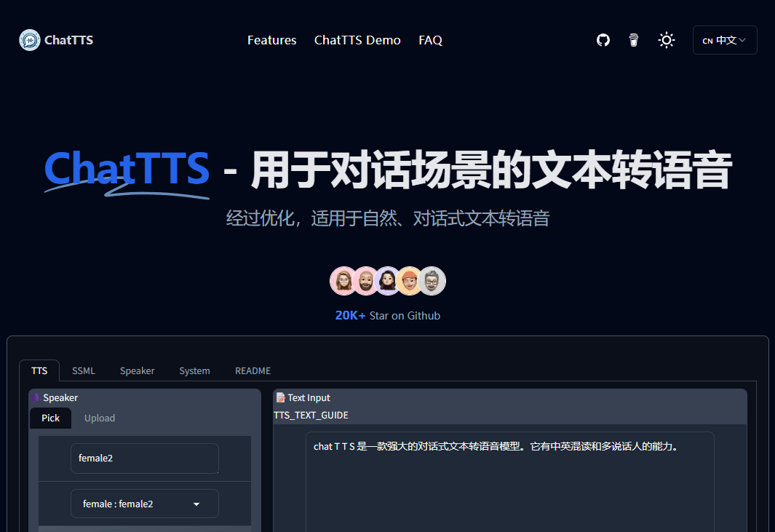775x532 pixels.
Task: Click the female2 speaker name field
Action: (144, 458)
